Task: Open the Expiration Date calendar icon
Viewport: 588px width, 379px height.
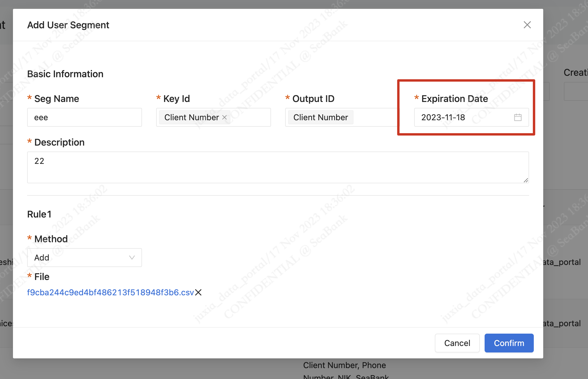Action: (x=518, y=117)
